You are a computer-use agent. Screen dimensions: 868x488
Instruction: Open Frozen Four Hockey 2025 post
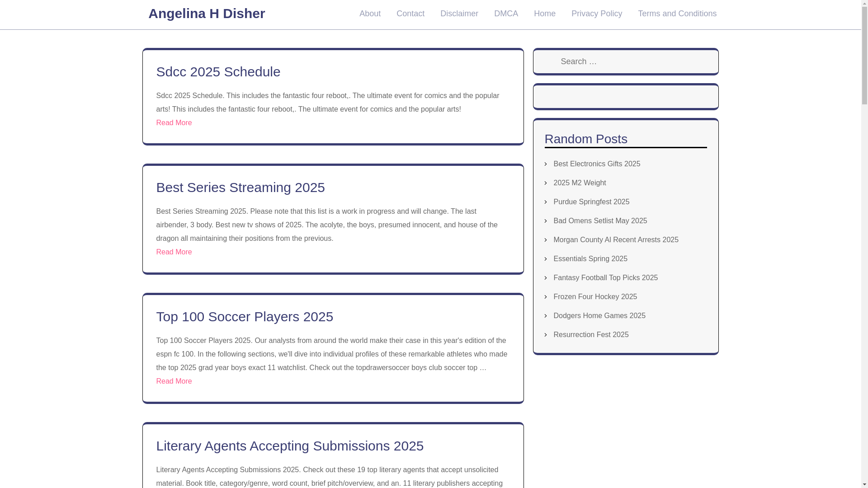coord(595,297)
